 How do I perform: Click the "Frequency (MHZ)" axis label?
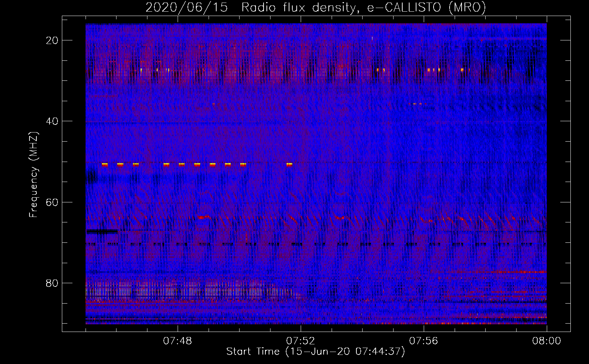click(x=33, y=175)
